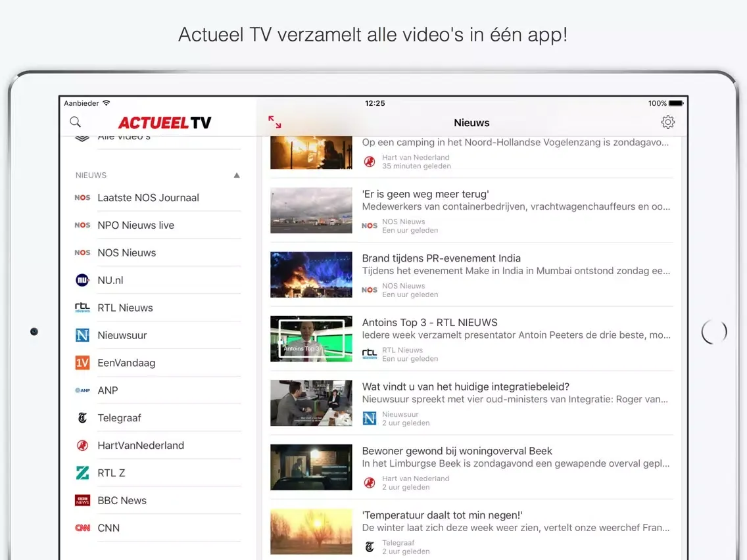Select Laatste NOS Journaal channel
Image resolution: width=747 pixels, height=560 pixels.
148,198
